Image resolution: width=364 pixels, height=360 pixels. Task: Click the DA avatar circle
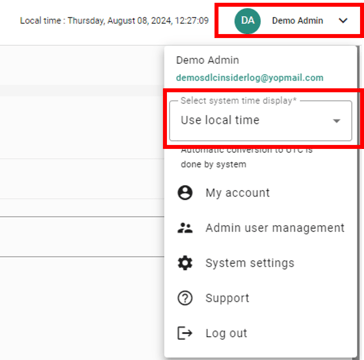(247, 21)
